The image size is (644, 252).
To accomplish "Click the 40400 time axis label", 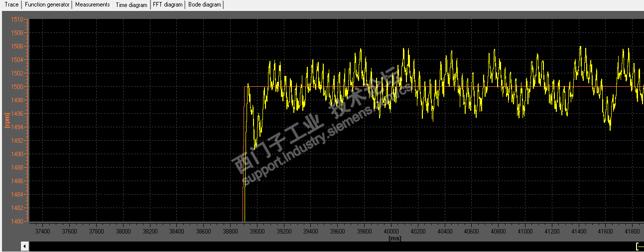I will point(445,232).
